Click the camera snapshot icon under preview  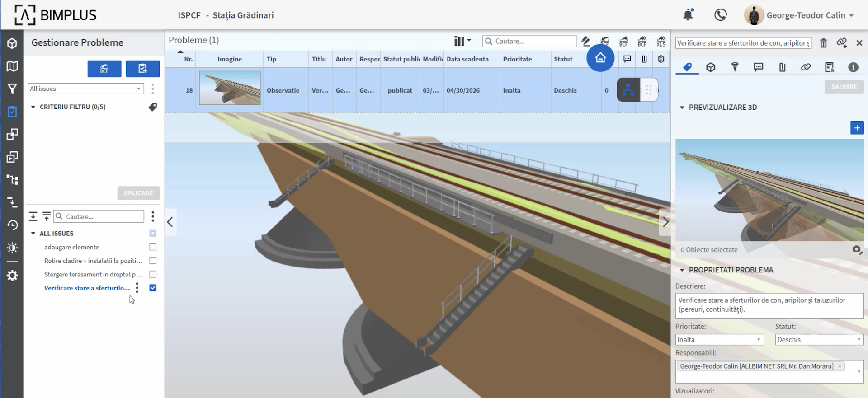857,249
